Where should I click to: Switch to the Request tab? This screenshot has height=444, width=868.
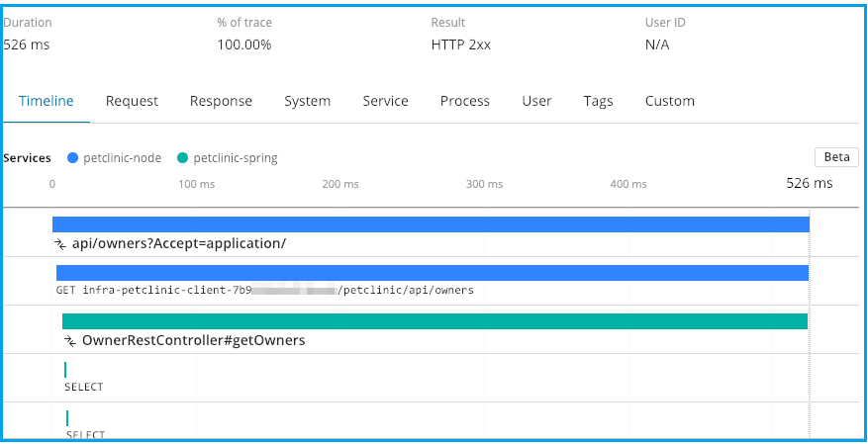click(132, 101)
